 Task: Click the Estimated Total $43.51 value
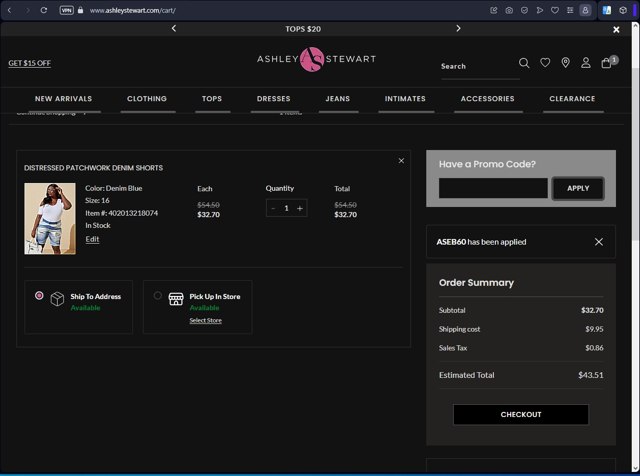pyautogui.click(x=591, y=375)
